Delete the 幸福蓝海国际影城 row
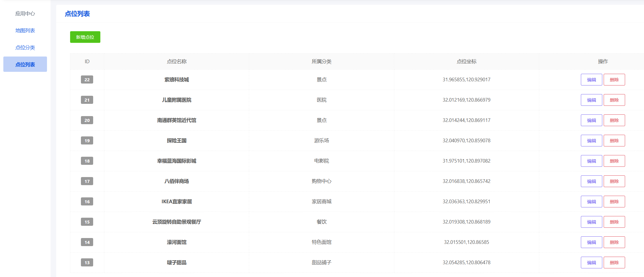The height and width of the screenshot is (277, 644). pos(614,161)
